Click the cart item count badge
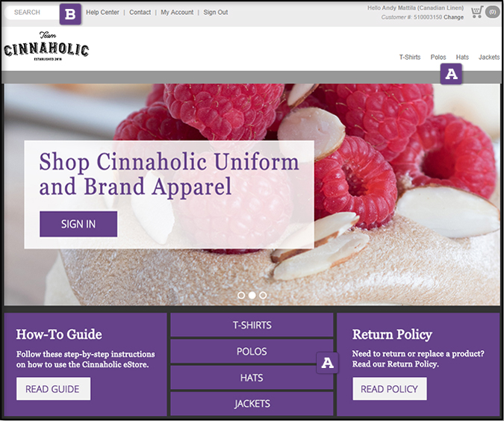Screen dimensions: 504x421 (493, 12)
